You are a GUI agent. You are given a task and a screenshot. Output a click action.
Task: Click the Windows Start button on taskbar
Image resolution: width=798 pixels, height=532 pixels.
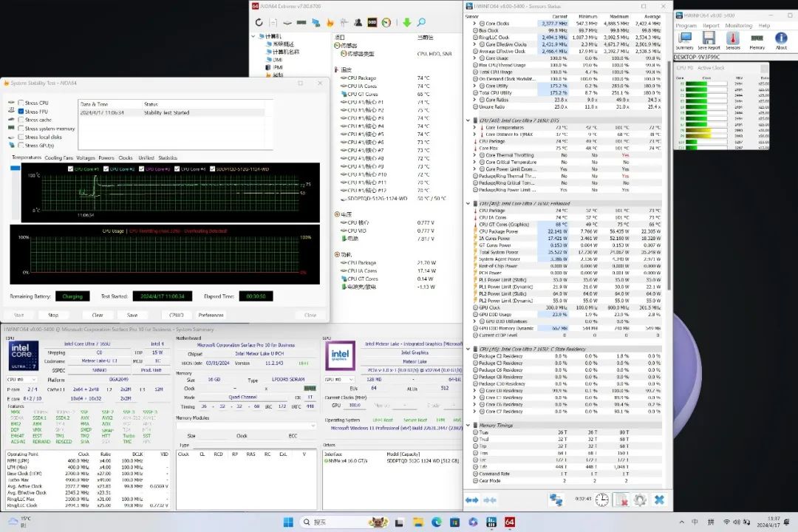click(x=288, y=522)
